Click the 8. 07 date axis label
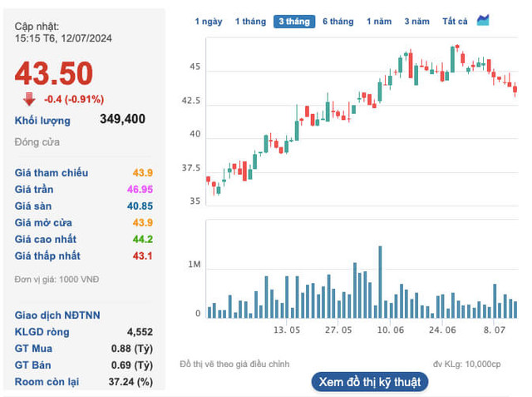Screen dimensions: 532x397 click(x=495, y=330)
